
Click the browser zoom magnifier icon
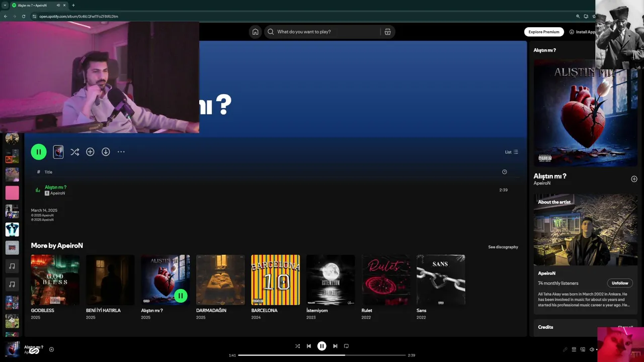click(x=578, y=16)
